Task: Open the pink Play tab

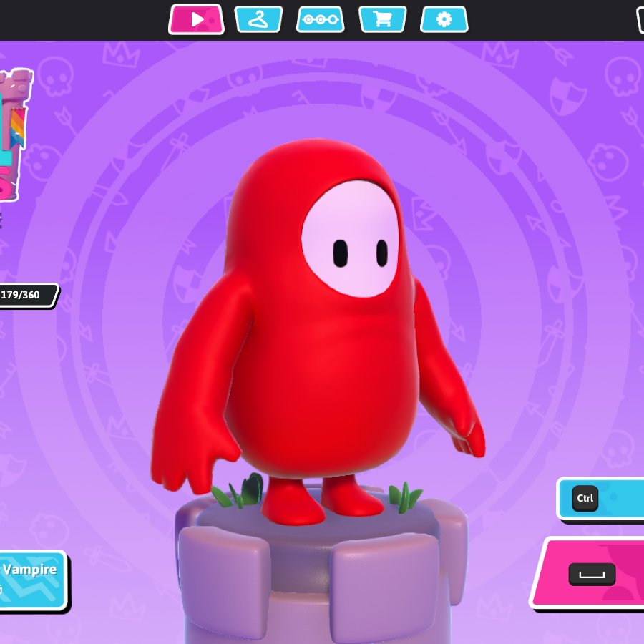Action: [x=196, y=19]
